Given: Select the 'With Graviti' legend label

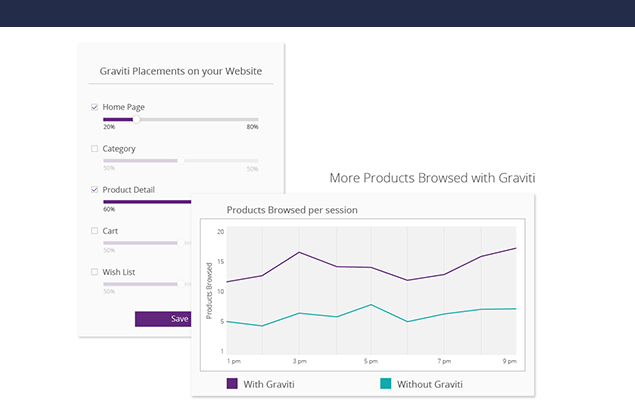Looking at the screenshot, I should (269, 384).
